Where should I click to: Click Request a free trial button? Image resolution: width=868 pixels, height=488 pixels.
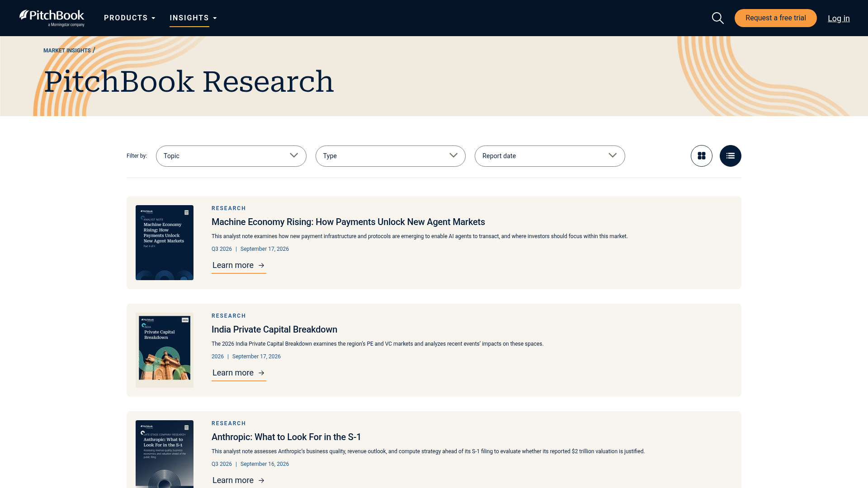[x=776, y=18]
